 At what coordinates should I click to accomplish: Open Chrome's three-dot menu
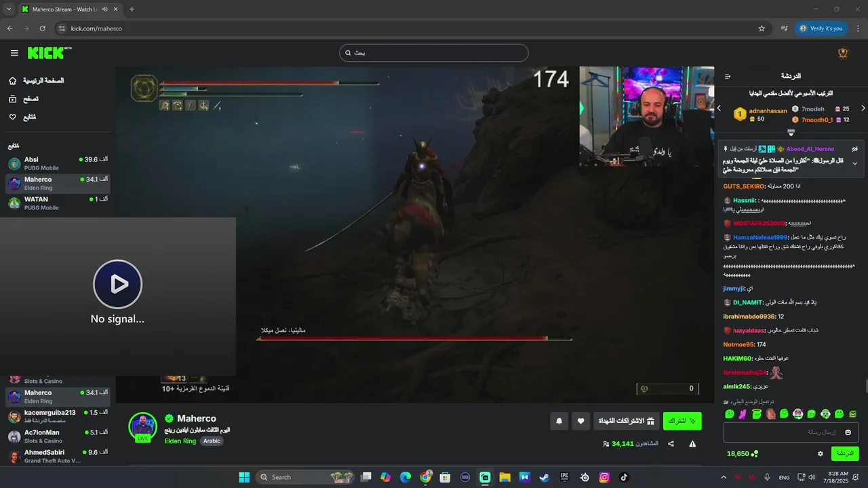(x=858, y=28)
